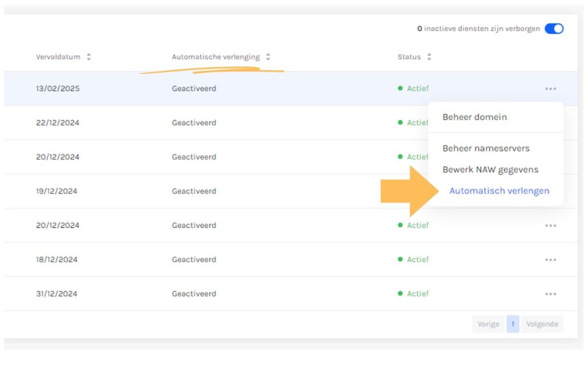Open Bewerk NAW gegevens menu entry
This screenshot has width=588, height=392.
(490, 170)
